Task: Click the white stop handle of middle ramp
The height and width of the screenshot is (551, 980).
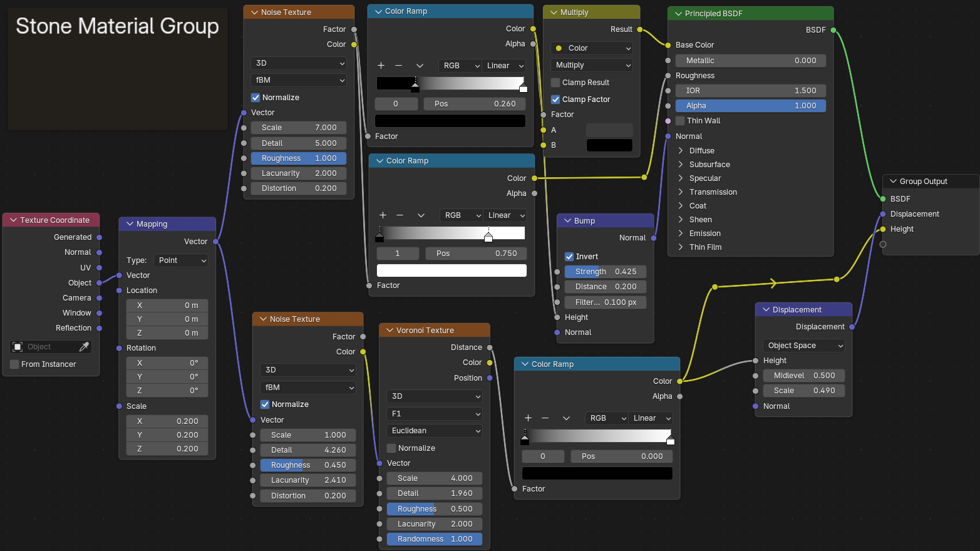Action: click(x=488, y=237)
